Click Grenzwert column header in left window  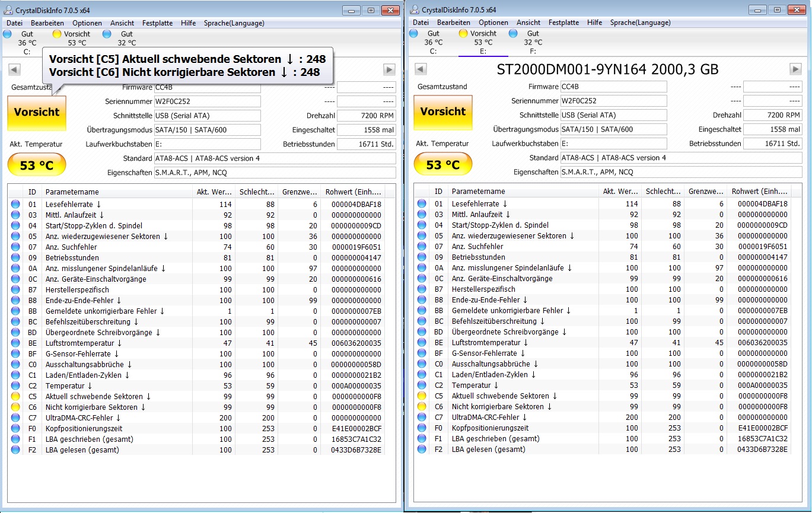click(x=299, y=192)
